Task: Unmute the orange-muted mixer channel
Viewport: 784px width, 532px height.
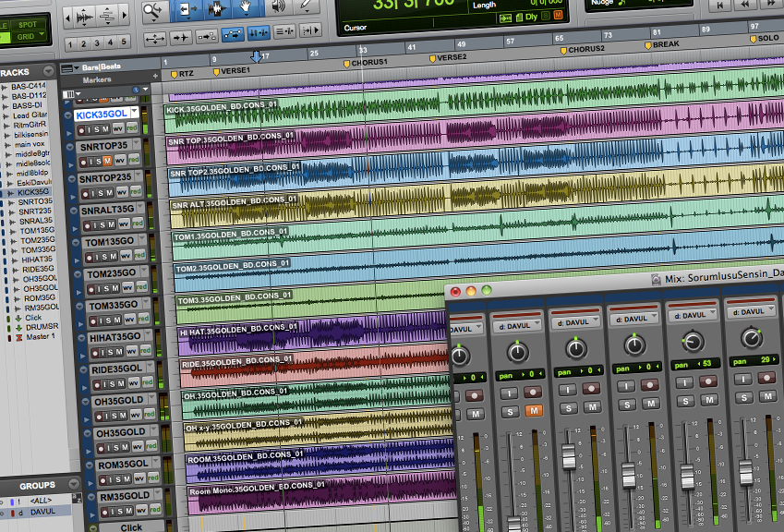Action: point(534,411)
